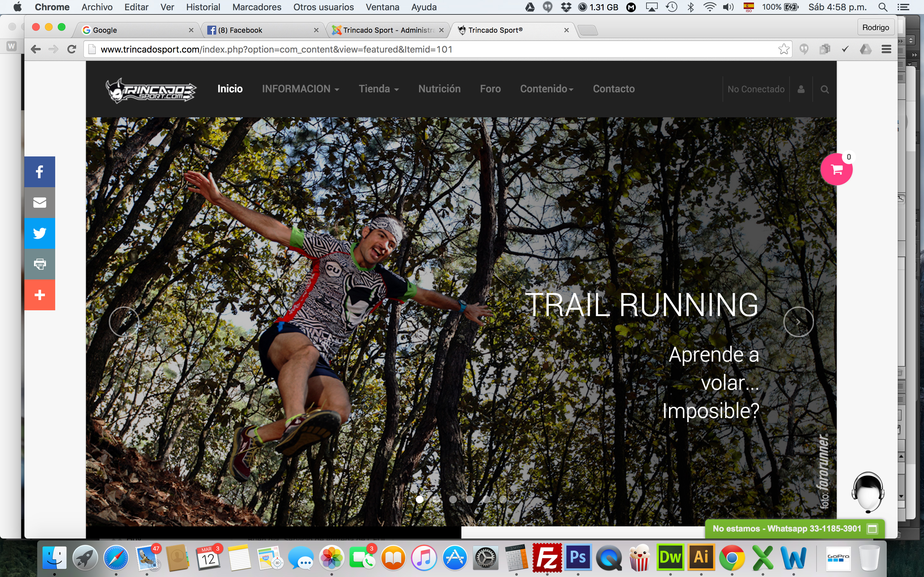This screenshot has height=577, width=924.
Task: Select the second slider dot
Action: pyautogui.click(x=436, y=499)
